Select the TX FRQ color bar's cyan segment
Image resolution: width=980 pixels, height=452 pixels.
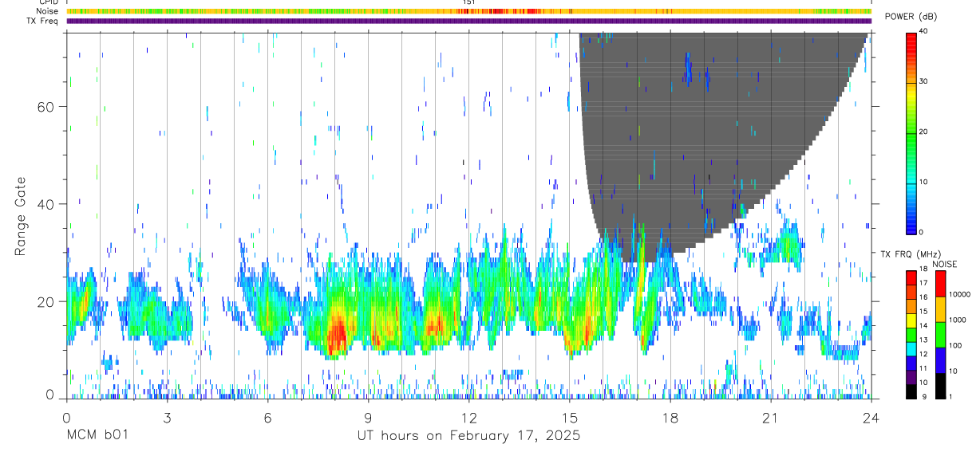911,349
